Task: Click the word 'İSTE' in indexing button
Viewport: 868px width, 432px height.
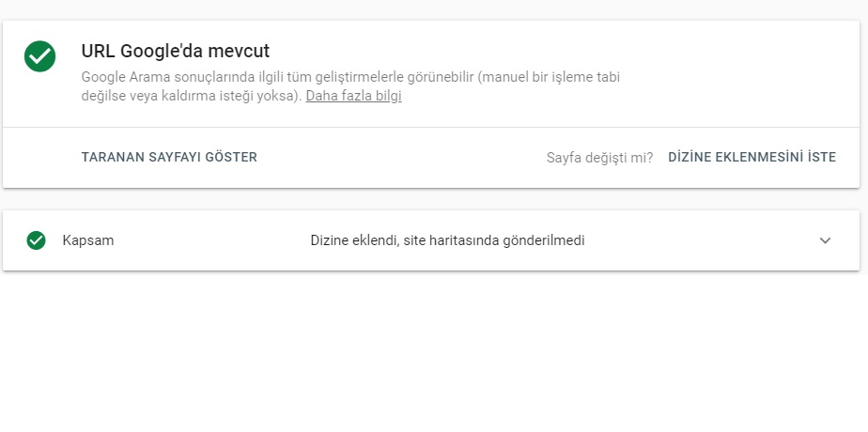Action: coord(821,157)
